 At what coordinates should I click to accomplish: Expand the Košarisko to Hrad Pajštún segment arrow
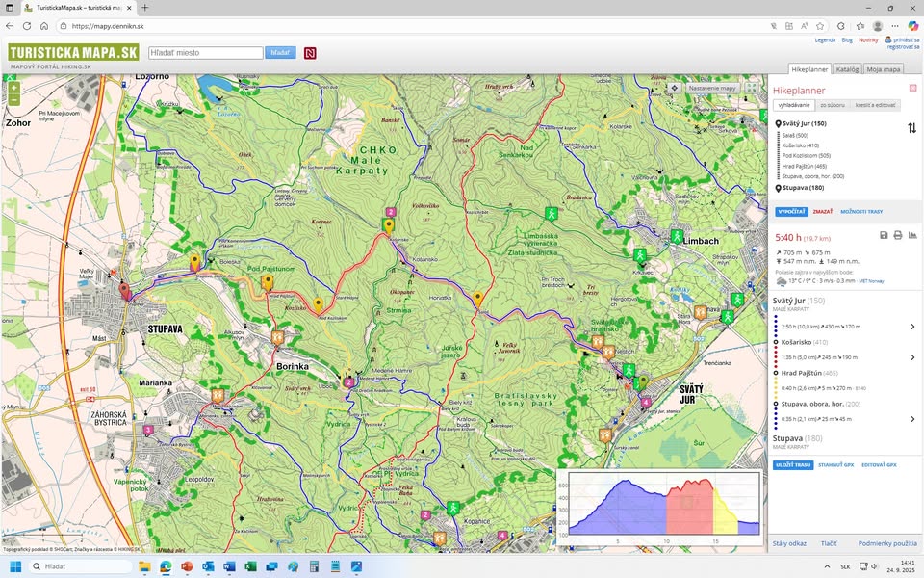(912, 357)
